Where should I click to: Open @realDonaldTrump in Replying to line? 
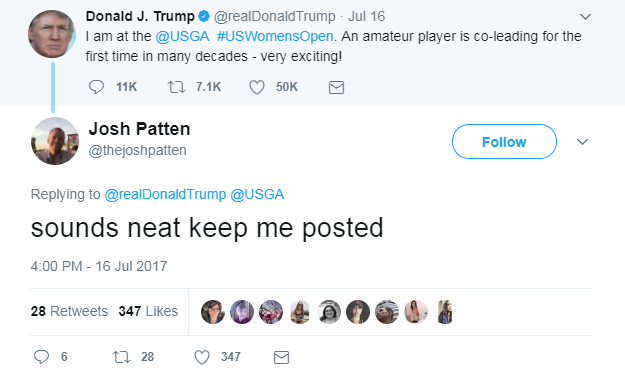click(165, 194)
